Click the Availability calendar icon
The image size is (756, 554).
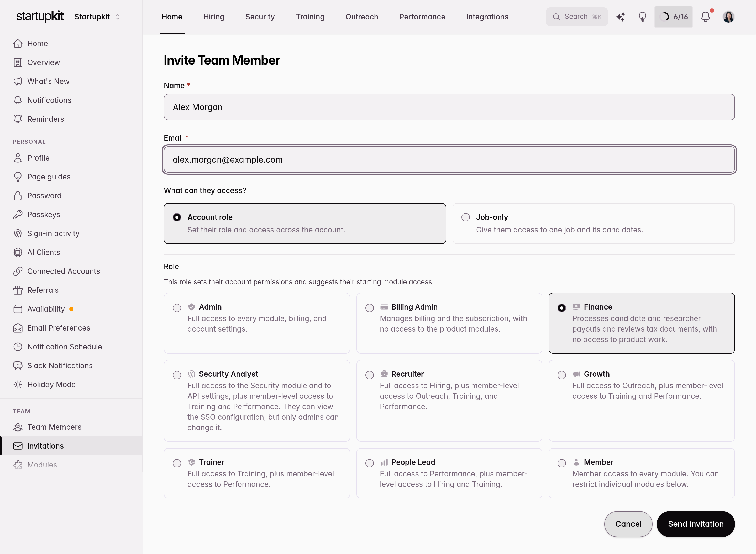pos(18,309)
